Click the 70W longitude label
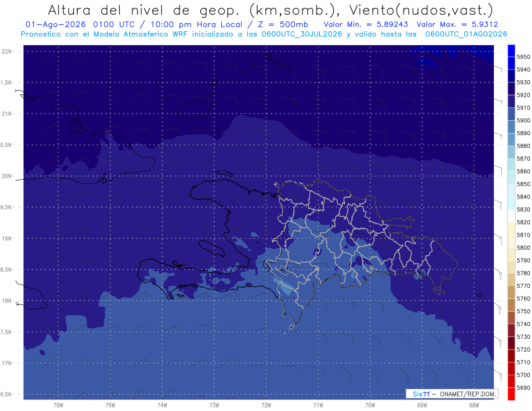The image size is (532, 411). click(x=370, y=405)
